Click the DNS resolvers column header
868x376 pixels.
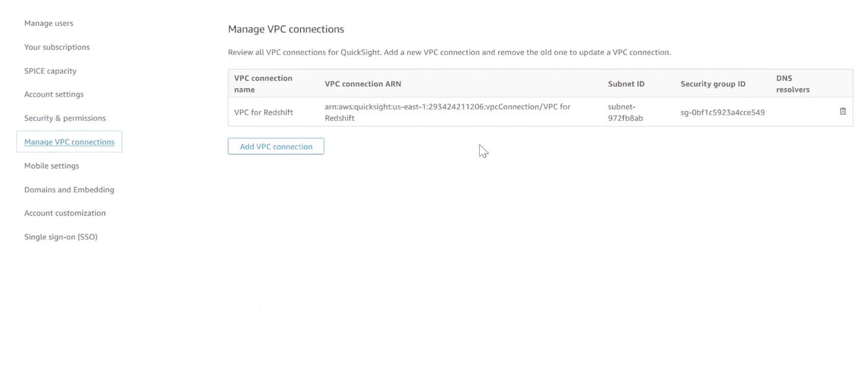click(x=793, y=84)
